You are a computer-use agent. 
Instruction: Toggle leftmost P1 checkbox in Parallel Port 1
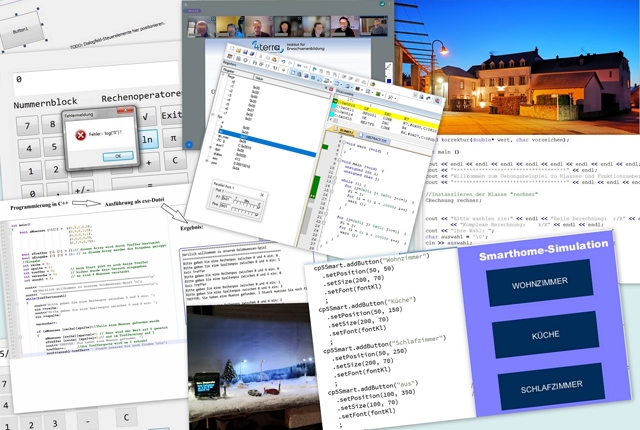(x=233, y=200)
